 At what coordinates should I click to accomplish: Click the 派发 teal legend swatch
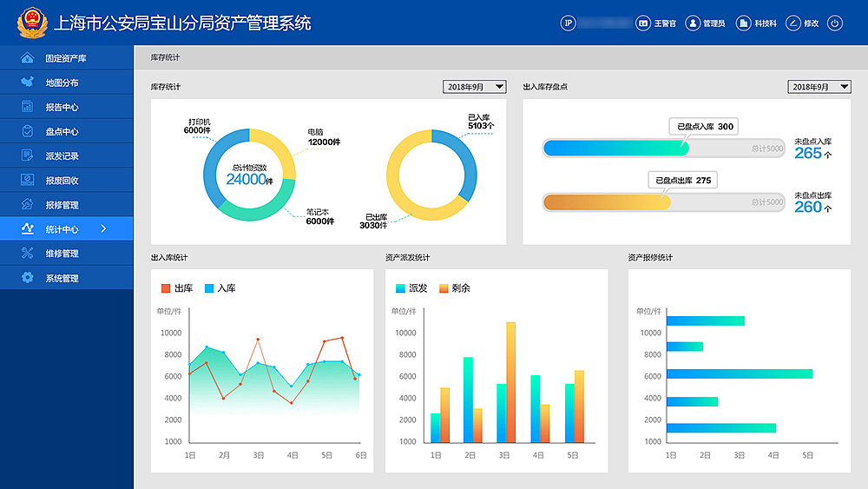(400, 288)
